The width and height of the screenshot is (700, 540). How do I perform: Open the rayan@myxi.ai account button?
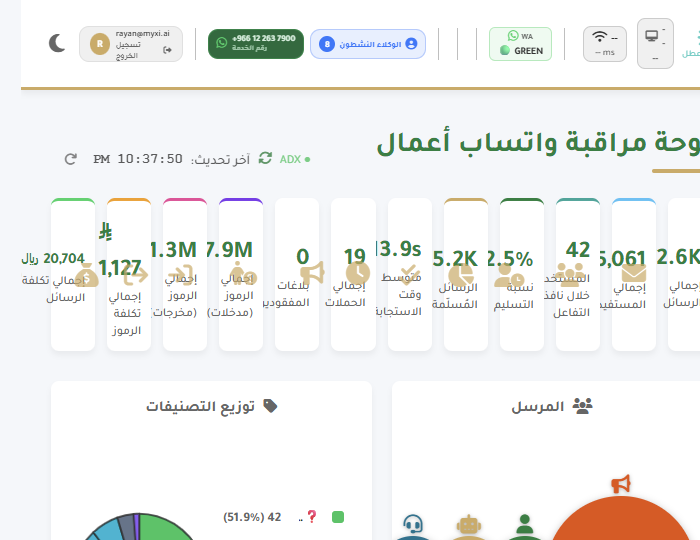131,44
